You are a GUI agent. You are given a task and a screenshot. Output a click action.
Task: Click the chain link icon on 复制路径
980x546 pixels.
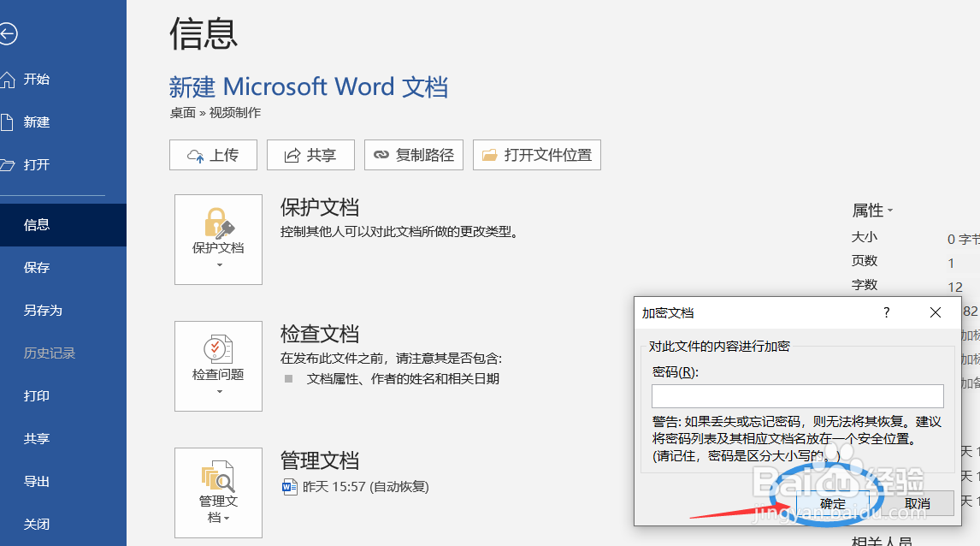(x=381, y=155)
